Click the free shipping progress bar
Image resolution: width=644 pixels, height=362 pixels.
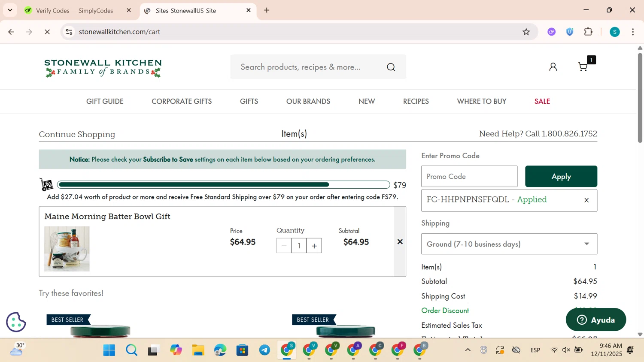tap(223, 185)
